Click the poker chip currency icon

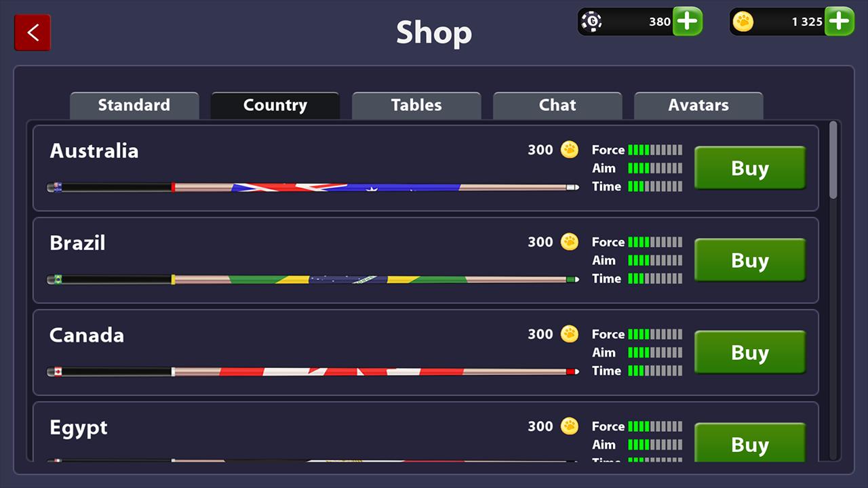pos(592,22)
